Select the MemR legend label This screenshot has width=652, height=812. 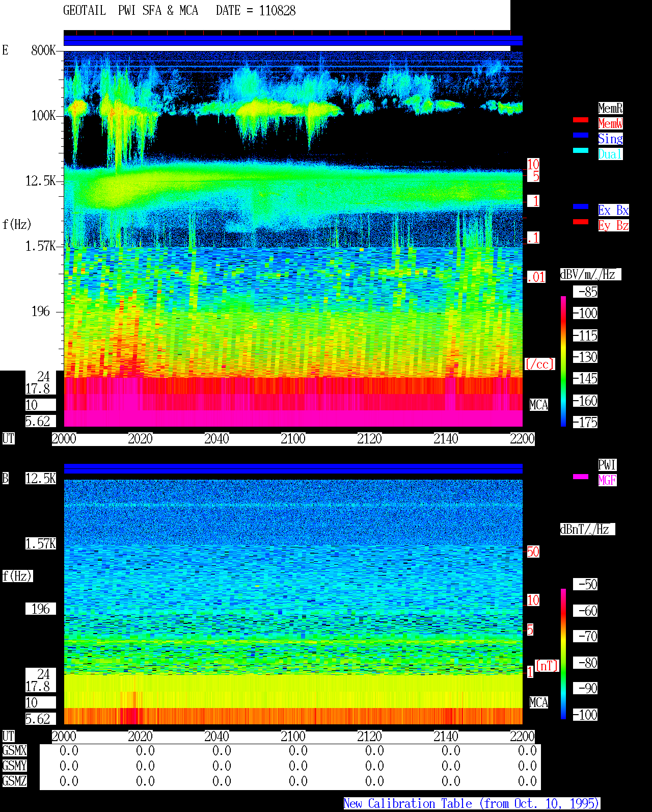[610, 108]
